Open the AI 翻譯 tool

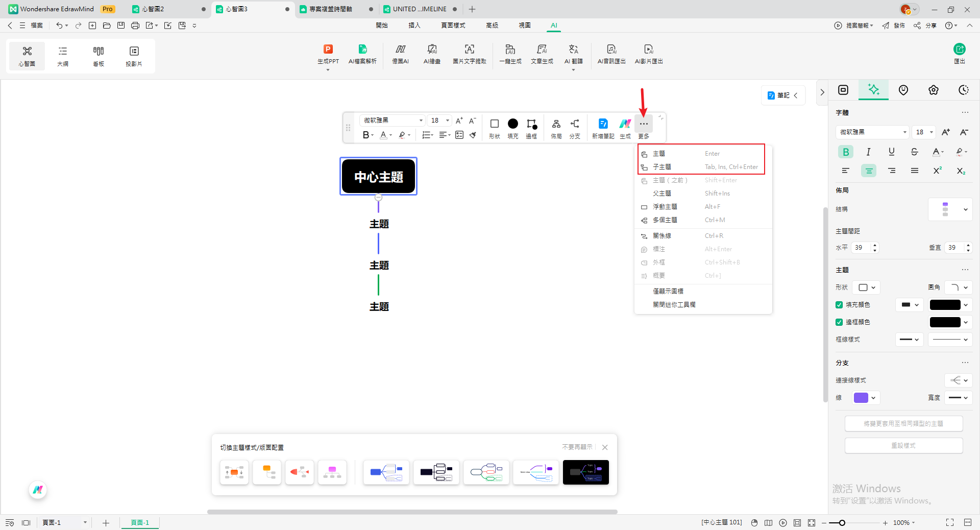click(x=573, y=50)
